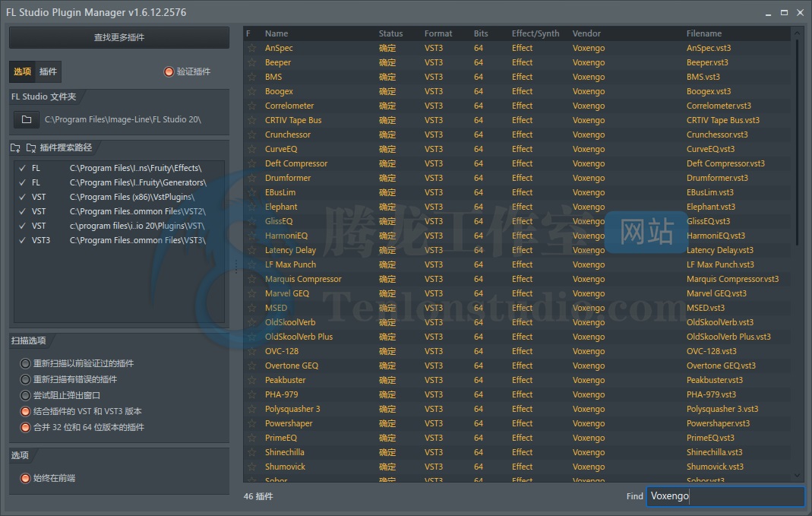Toggle favorite star for Marvel GEQ
The height and width of the screenshot is (516, 812).
251,293
